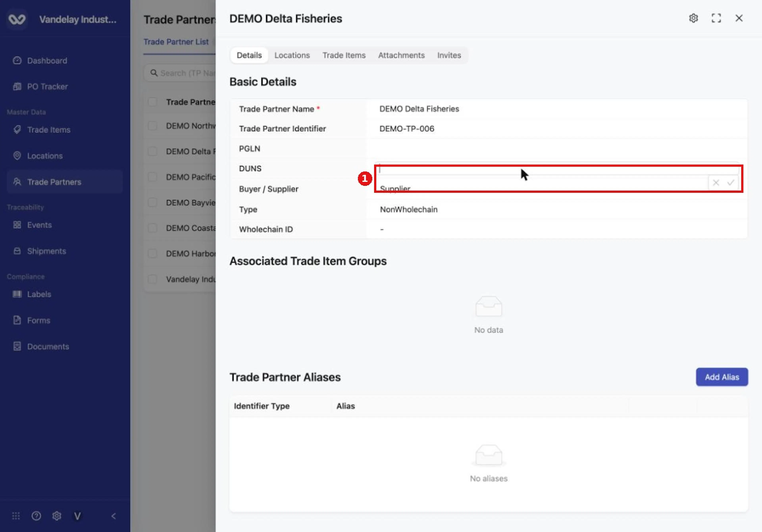Check the DEMO Bayvie row checkbox
This screenshot has width=762, height=532.
tap(153, 203)
